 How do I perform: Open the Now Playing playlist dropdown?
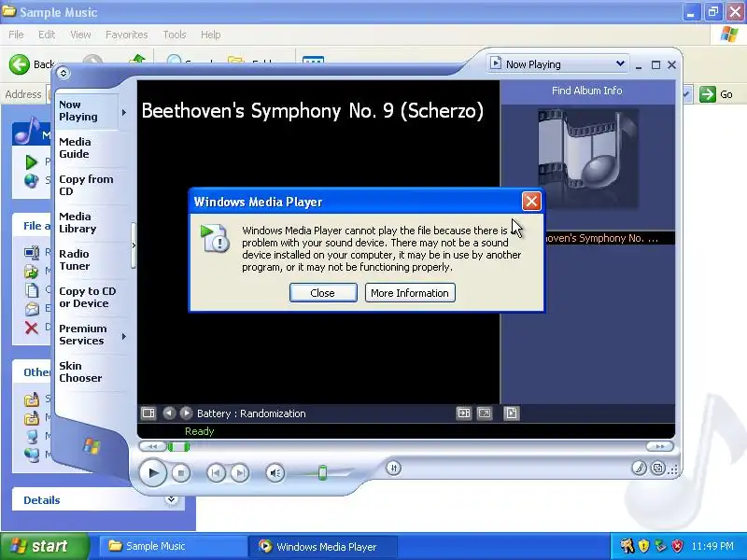pos(557,64)
